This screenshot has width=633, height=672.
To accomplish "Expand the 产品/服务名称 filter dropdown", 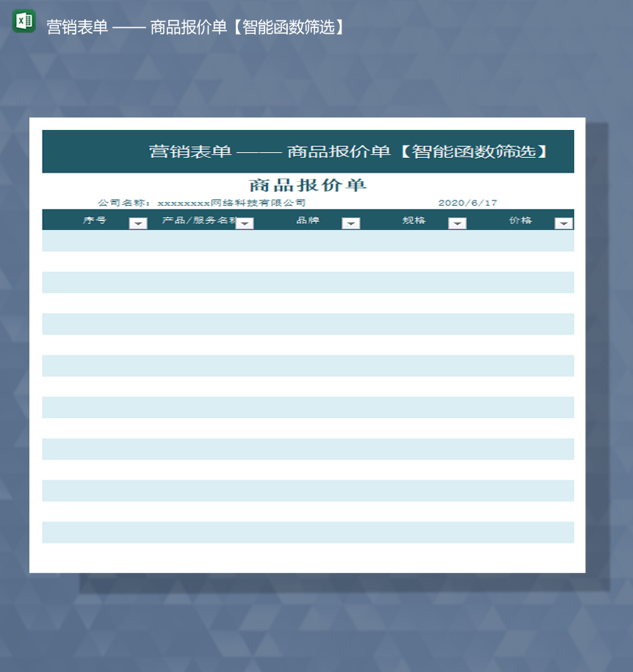I will pyautogui.click(x=245, y=223).
